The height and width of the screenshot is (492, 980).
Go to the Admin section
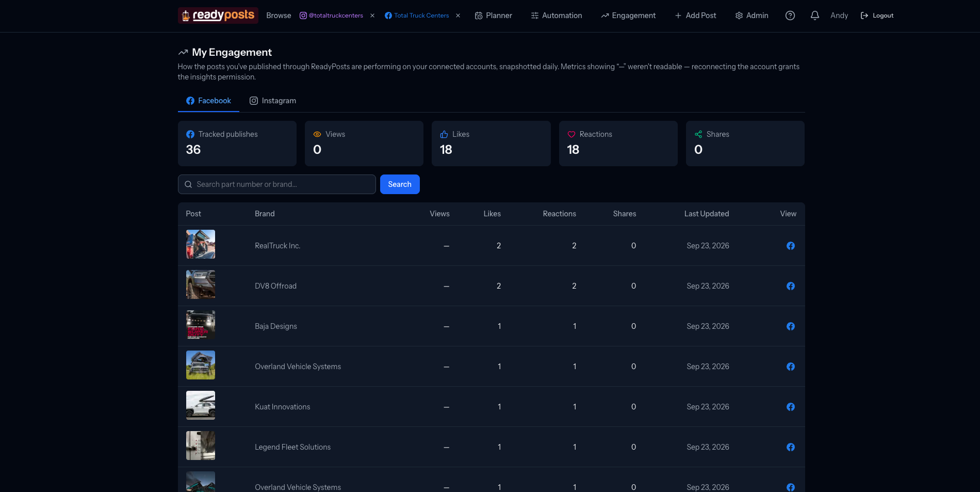(752, 15)
